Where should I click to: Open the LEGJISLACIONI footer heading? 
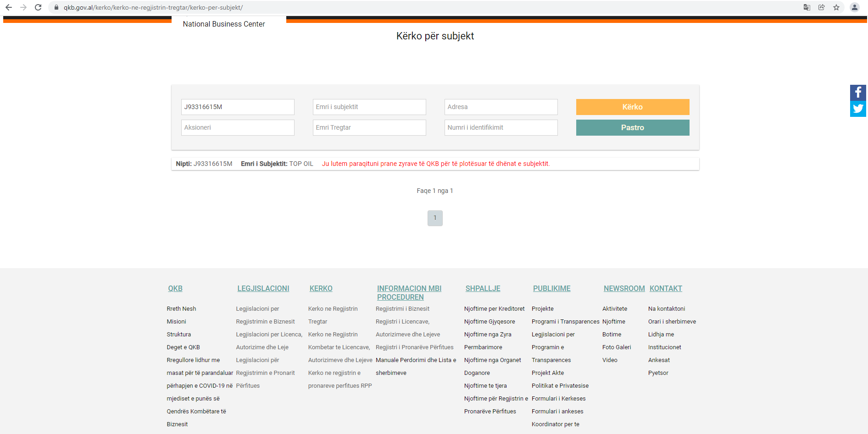tap(263, 288)
